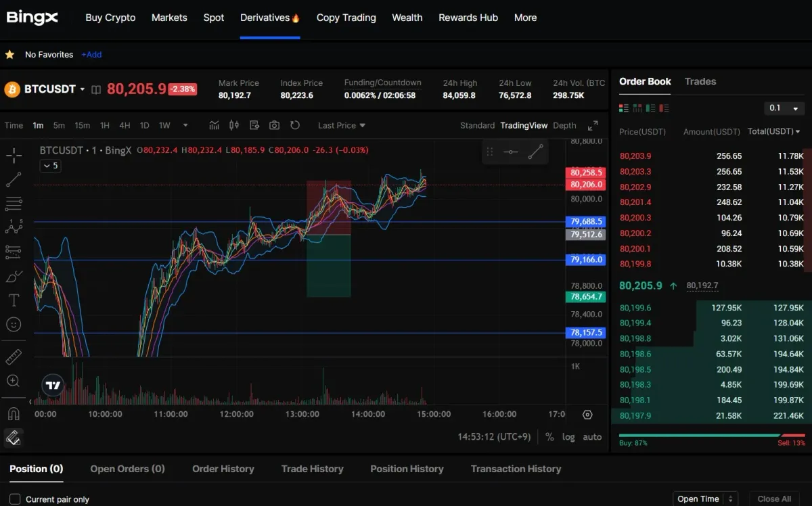Switch chart to Depth view
The height and width of the screenshot is (506, 812).
pyautogui.click(x=564, y=125)
